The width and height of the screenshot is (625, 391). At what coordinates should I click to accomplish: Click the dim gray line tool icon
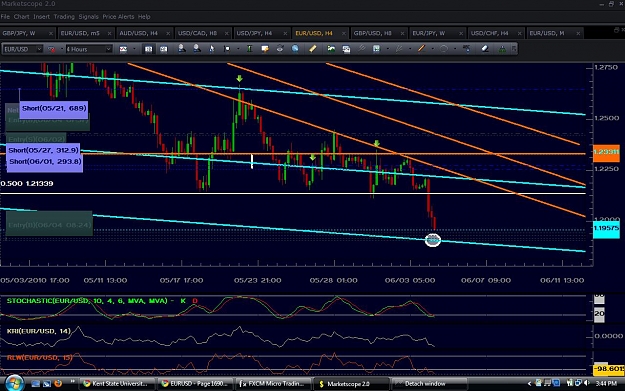coord(361,49)
